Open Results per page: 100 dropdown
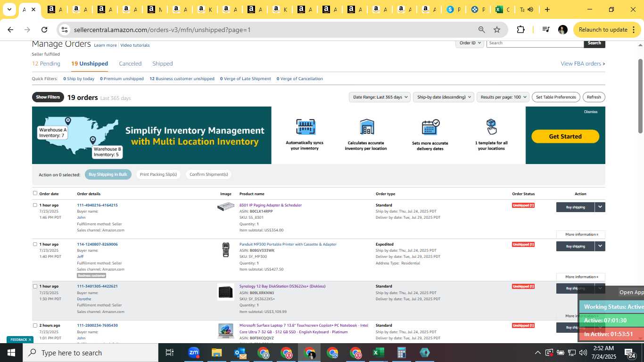644x362 pixels. 503,97
